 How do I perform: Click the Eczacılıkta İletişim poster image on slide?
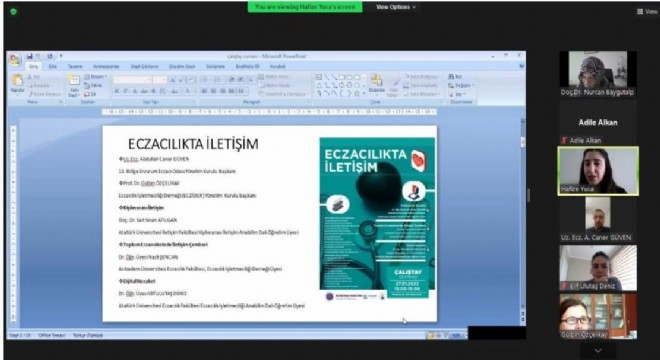click(x=377, y=218)
